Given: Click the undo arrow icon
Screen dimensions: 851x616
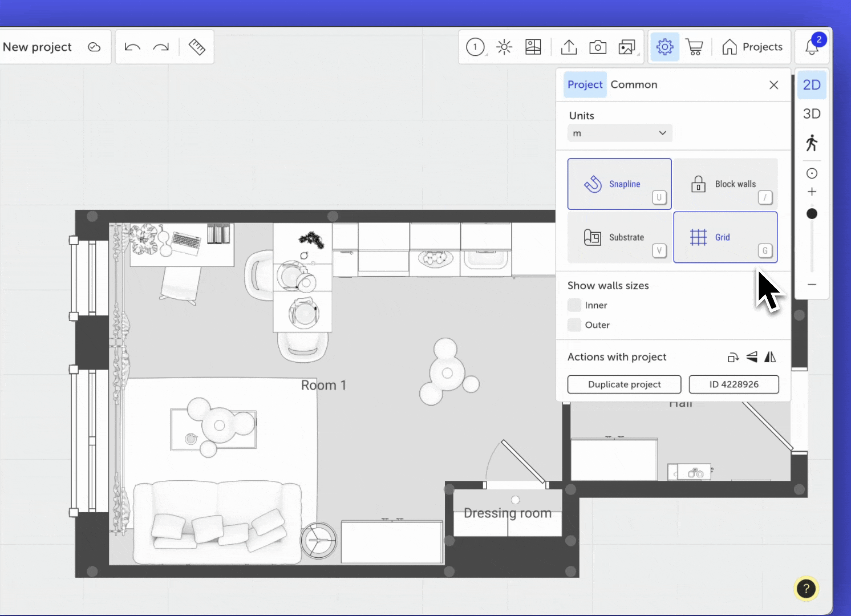Looking at the screenshot, I should click(132, 47).
